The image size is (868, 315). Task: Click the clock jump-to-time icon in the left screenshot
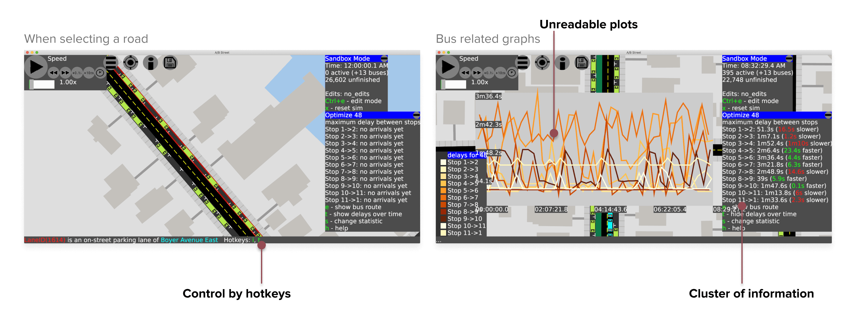100,72
